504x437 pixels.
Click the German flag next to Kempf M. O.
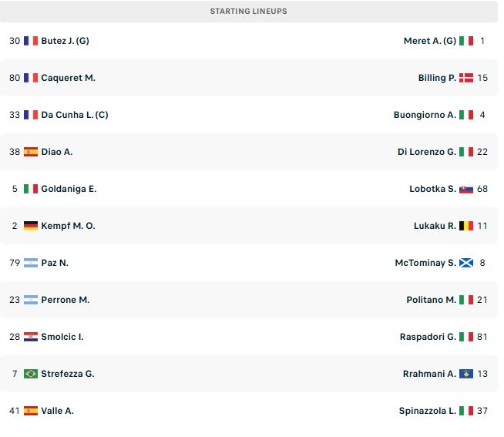tap(31, 226)
